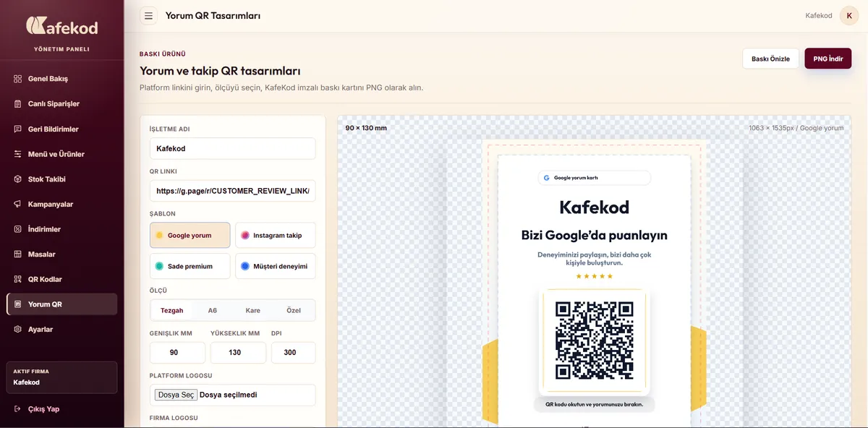Screen dimensions: 868x428
Task: Click the Geri Bildirimler chat bubble icon
Action: (x=18, y=129)
